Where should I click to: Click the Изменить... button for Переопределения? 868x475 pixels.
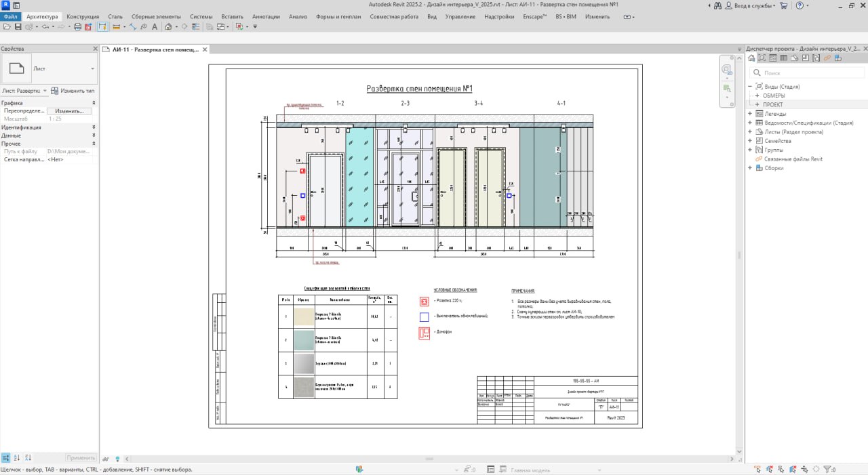coord(69,110)
